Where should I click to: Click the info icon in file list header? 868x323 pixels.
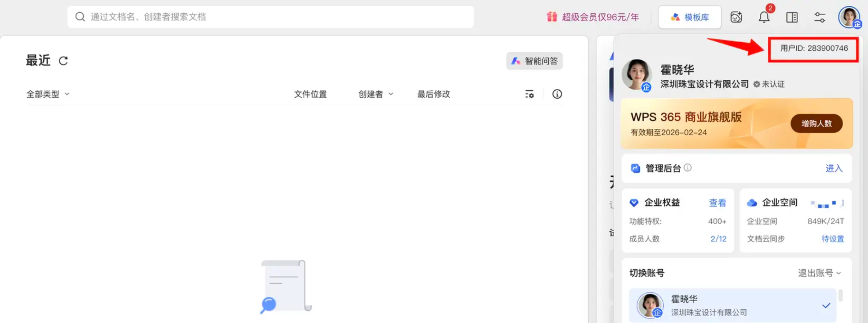(x=557, y=94)
